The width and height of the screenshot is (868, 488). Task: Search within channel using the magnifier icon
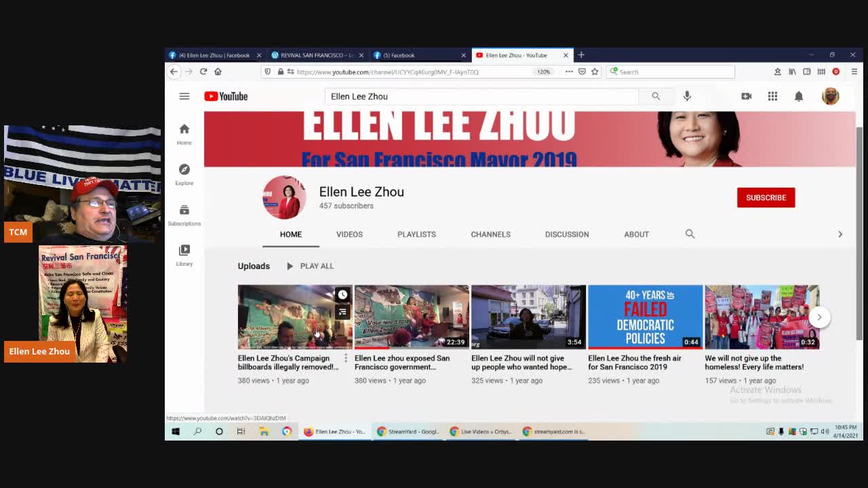click(x=690, y=234)
